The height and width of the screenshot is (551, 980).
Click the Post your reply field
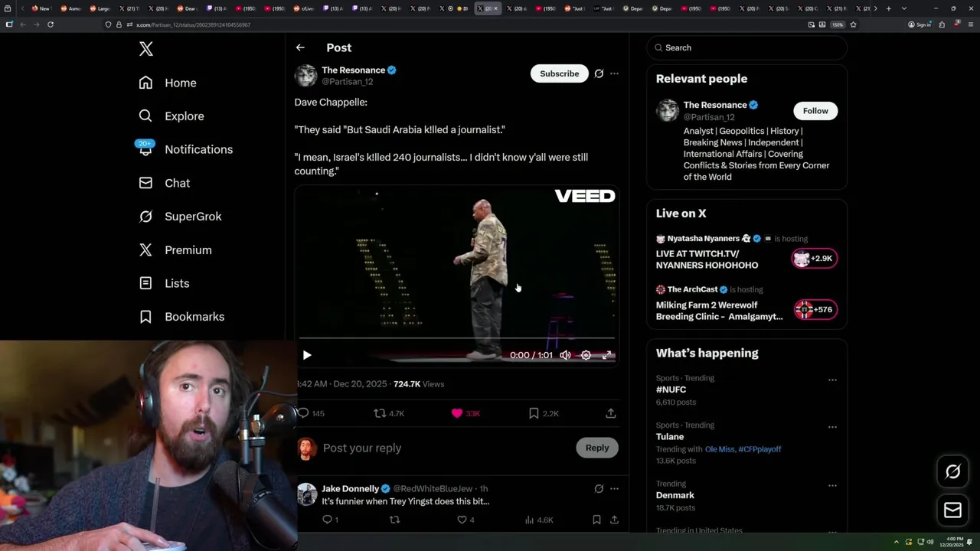tap(446, 448)
